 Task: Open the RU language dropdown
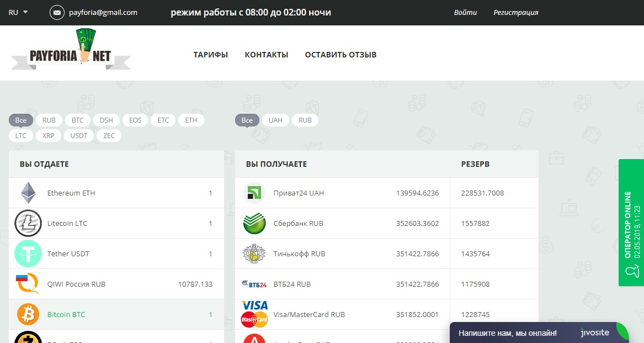[18, 12]
